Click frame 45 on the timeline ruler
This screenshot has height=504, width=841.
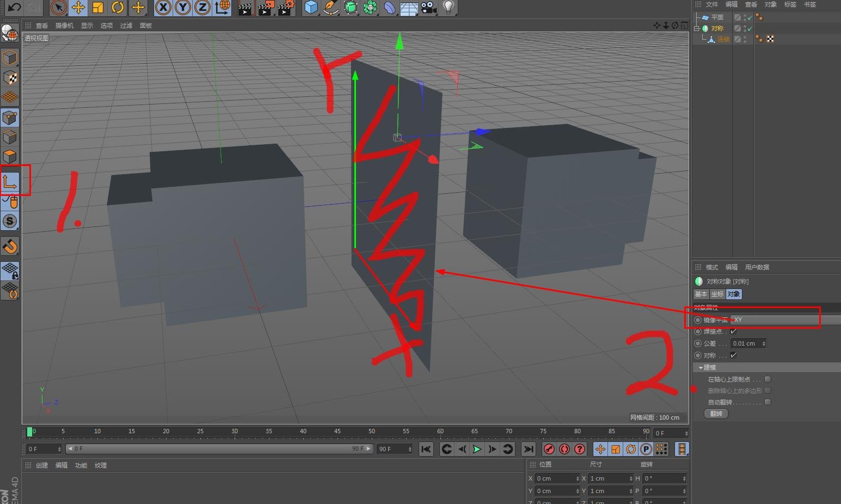[x=337, y=432]
